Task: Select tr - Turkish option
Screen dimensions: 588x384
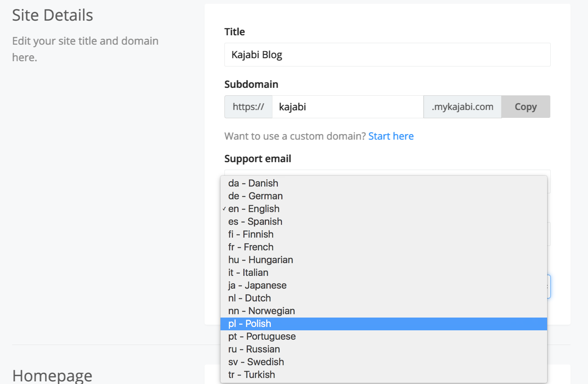Action: (384, 375)
